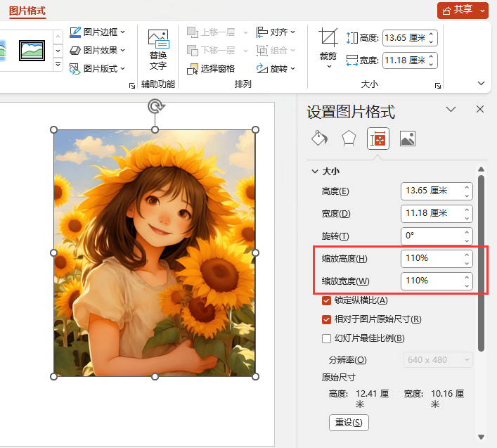Switch to Effects pentagon tab
497x448 pixels.
pyautogui.click(x=349, y=139)
